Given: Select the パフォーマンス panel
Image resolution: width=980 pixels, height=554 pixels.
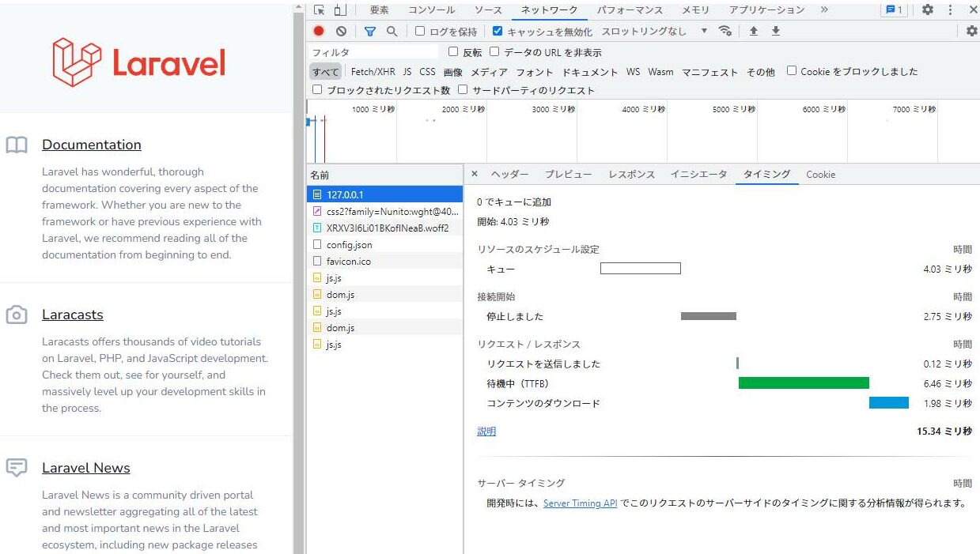Looking at the screenshot, I should click(x=630, y=10).
